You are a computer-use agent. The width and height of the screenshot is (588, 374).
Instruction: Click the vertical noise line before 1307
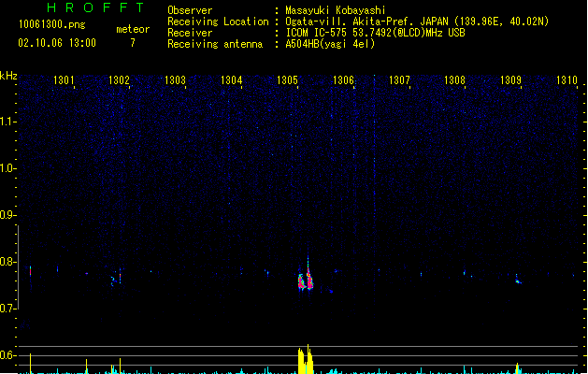click(374, 203)
